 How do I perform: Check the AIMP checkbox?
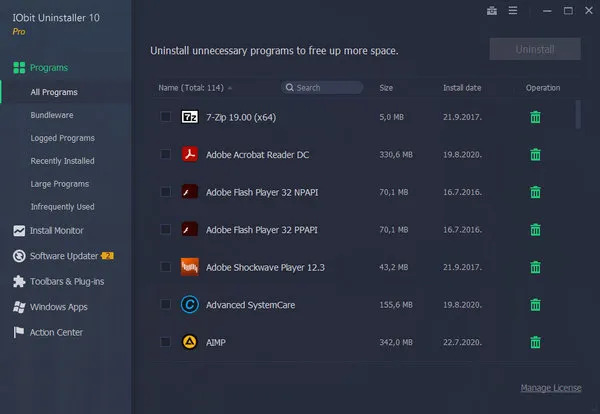point(165,342)
